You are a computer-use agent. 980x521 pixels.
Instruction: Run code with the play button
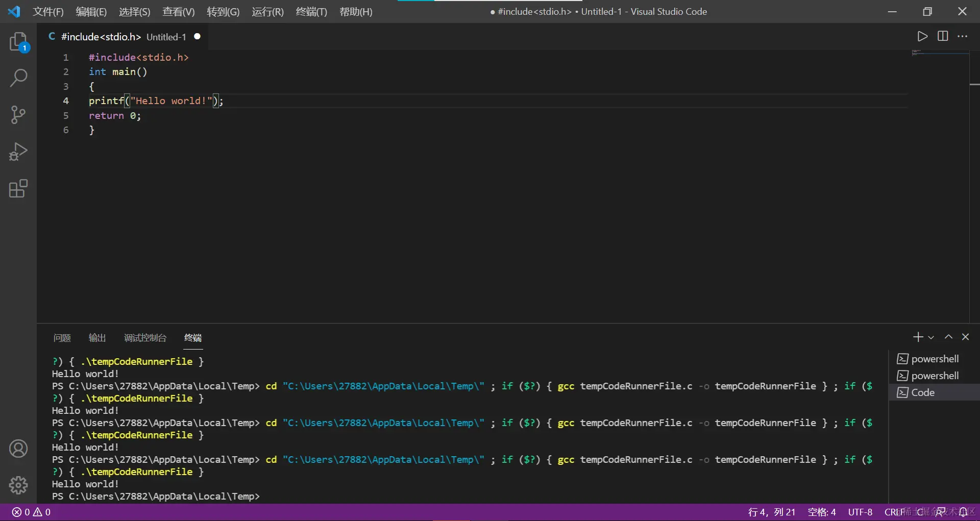tap(922, 36)
